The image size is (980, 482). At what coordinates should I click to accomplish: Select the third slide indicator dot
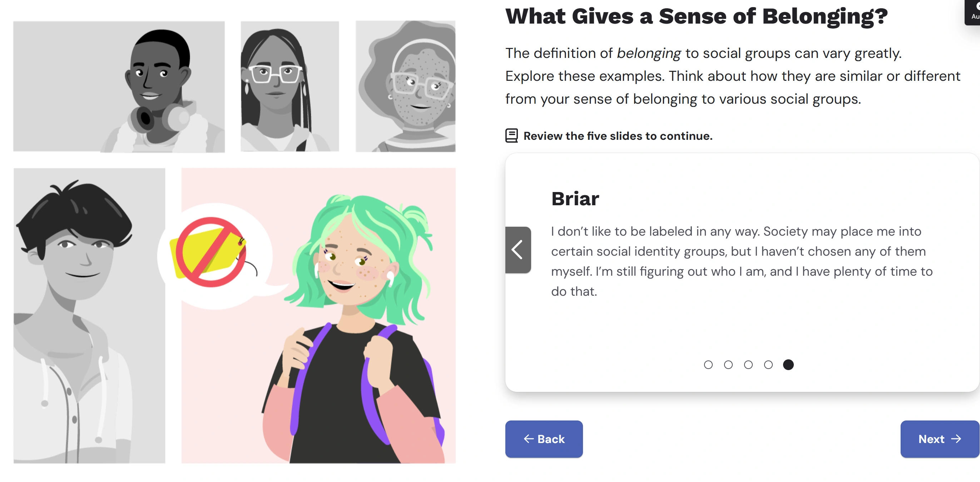click(748, 365)
